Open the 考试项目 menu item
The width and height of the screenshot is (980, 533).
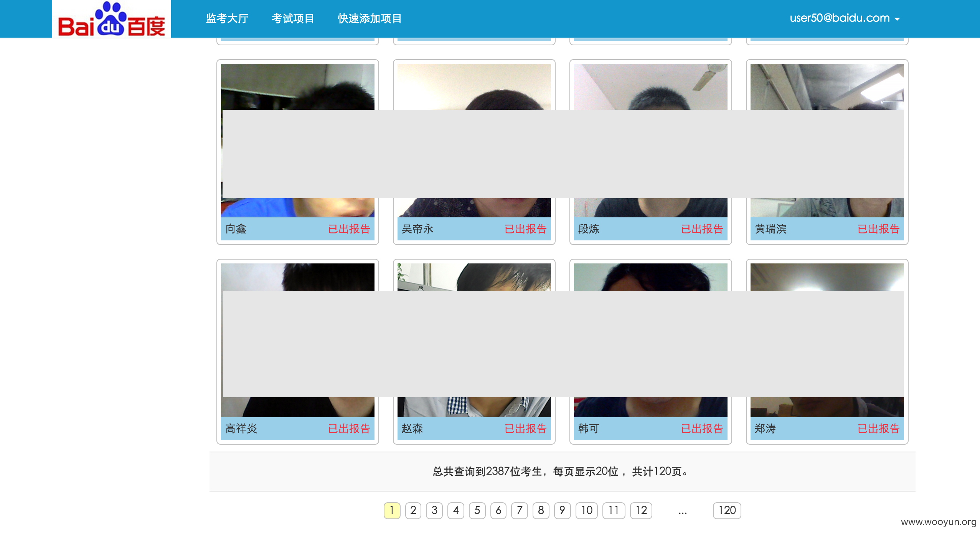coord(293,18)
